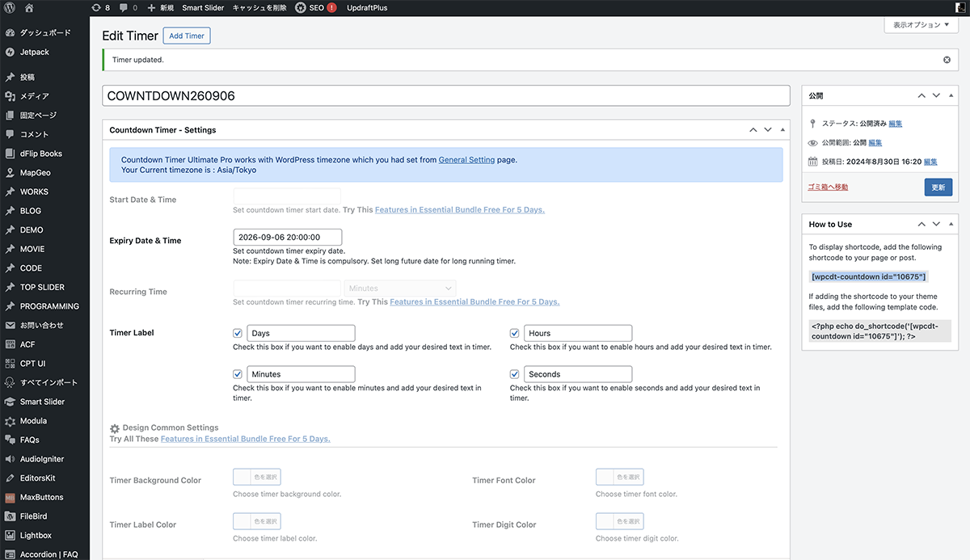Screen dimensions: 970x560
Task: Collapse the Countdown Timer Settings panel
Action: (x=782, y=130)
